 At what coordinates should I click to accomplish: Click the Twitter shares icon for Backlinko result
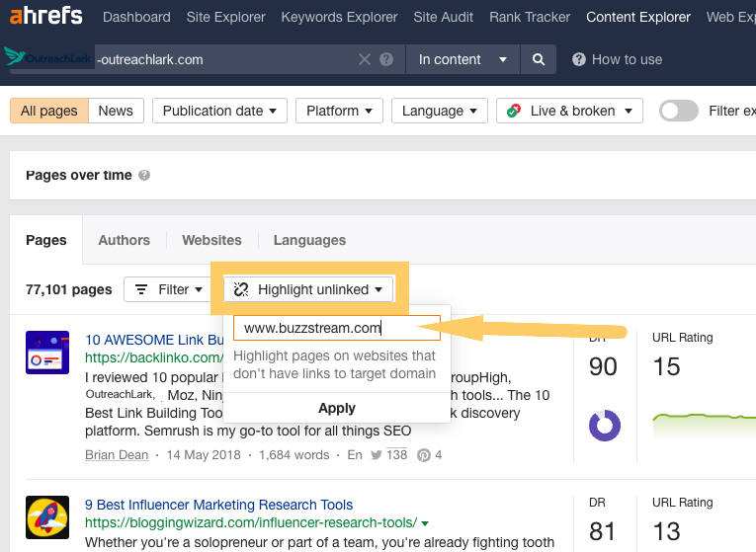[x=377, y=454]
